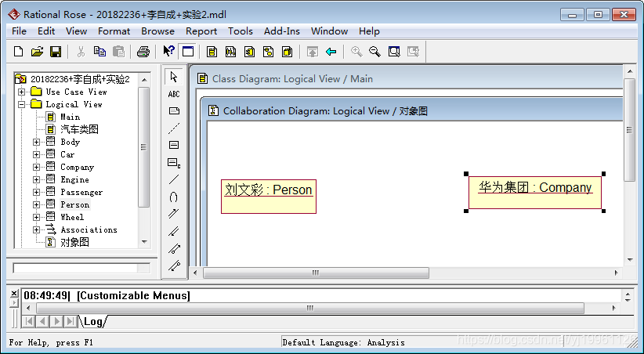This screenshot has height=354, width=644.
Task: Expand the Engine class node
Action: pyautogui.click(x=37, y=180)
